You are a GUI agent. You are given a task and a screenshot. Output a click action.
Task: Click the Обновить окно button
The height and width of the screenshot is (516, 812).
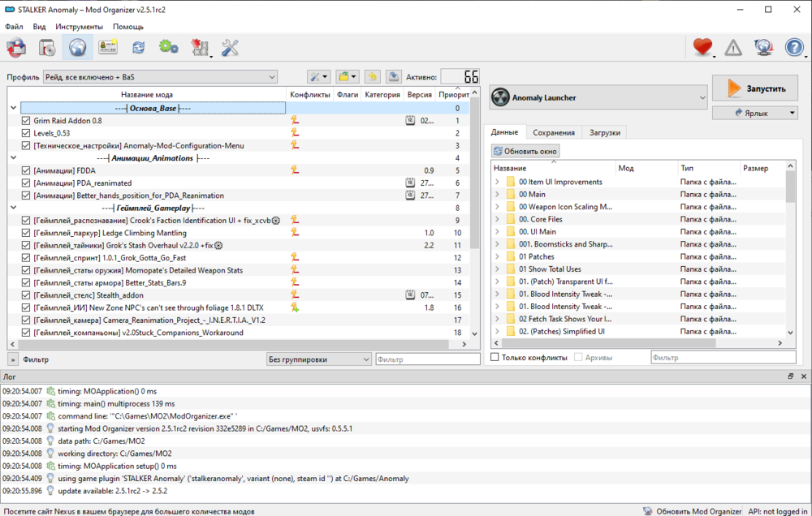point(525,151)
